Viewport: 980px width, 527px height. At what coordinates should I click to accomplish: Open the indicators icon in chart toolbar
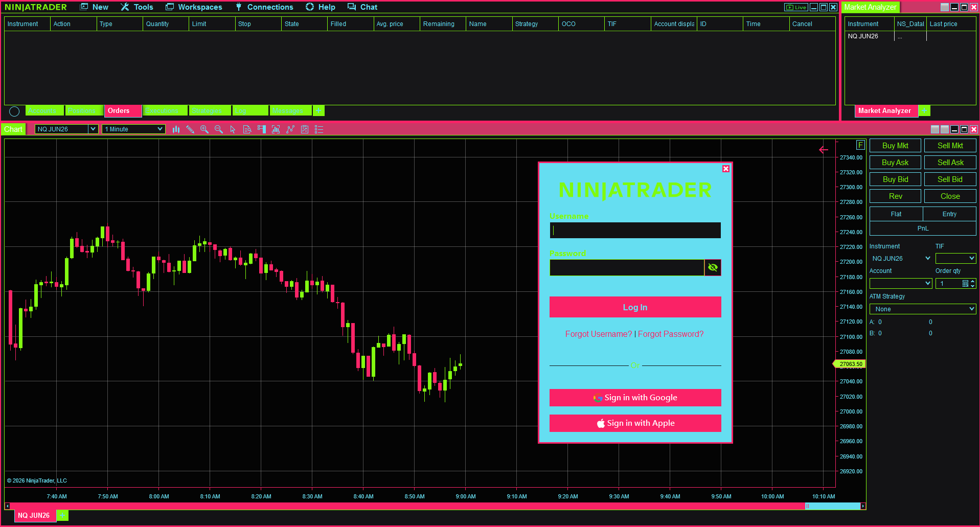click(x=276, y=129)
